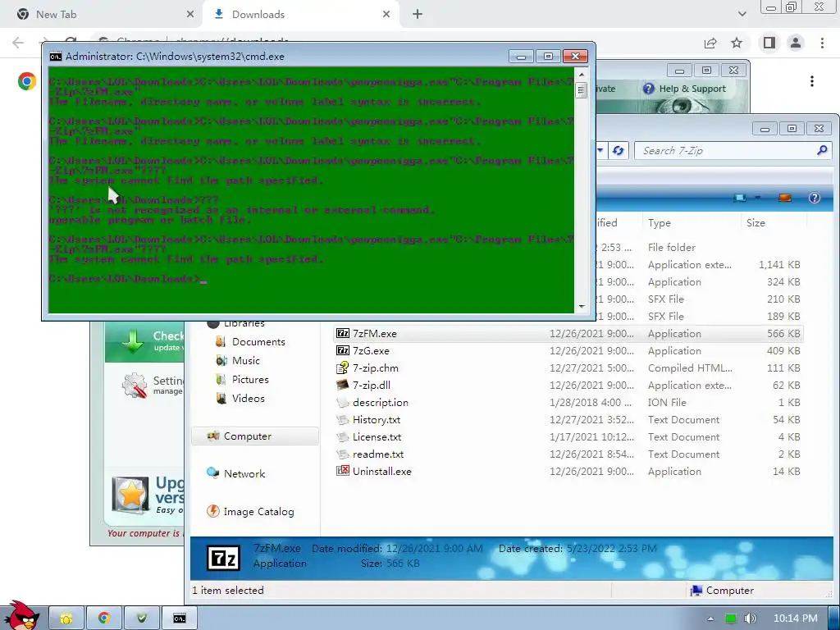This screenshot has width=840, height=630.
Task: Open the Chrome profile avatar menu
Action: [x=796, y=43]
